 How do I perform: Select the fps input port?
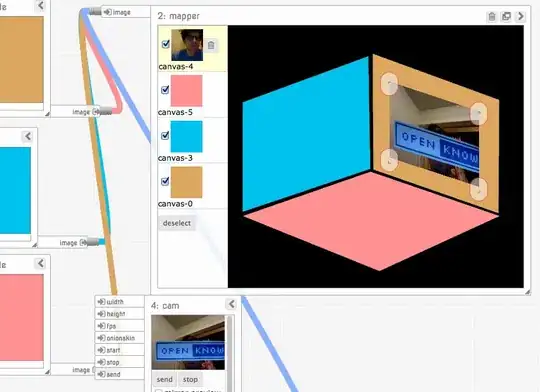coord(120,326)
